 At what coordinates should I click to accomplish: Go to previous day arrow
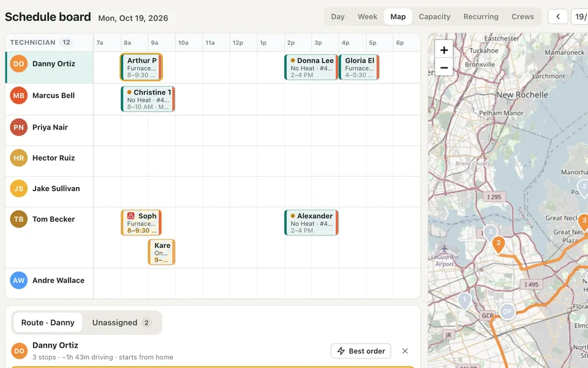coord(557,17)
